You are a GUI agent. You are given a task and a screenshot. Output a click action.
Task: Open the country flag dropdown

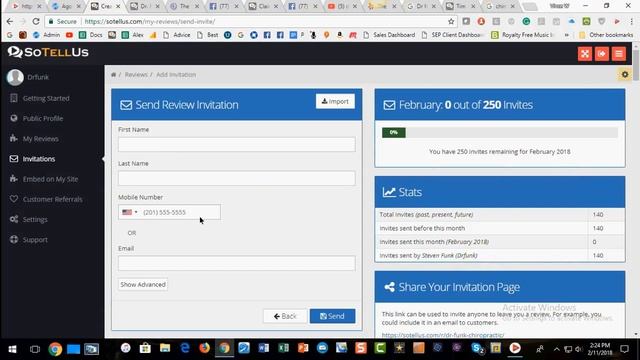click(x=130, y=212)
